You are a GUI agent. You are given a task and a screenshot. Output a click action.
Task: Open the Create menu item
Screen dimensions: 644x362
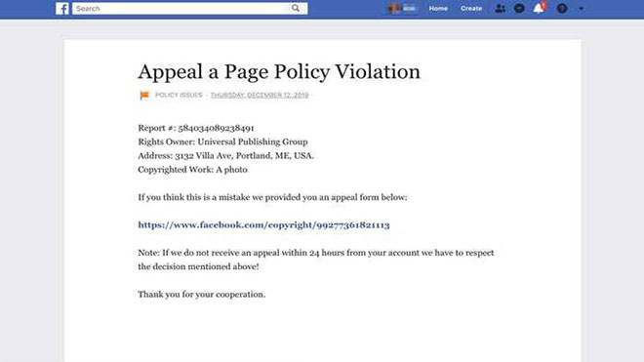471,8
